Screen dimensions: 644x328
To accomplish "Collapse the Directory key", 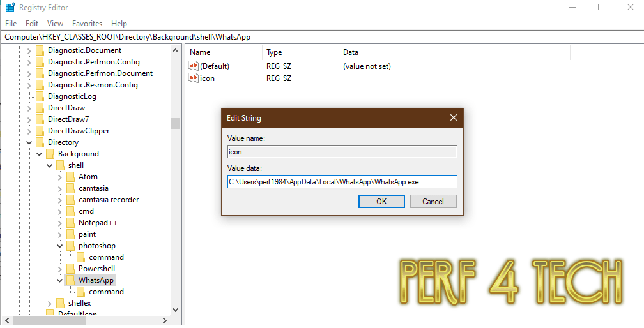I will (29, 143).
